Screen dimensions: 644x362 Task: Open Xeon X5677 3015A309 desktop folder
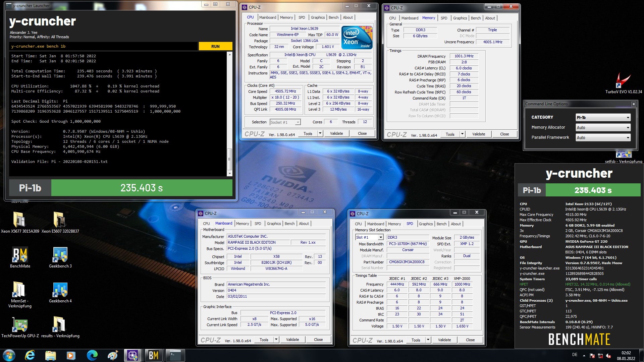20,222
